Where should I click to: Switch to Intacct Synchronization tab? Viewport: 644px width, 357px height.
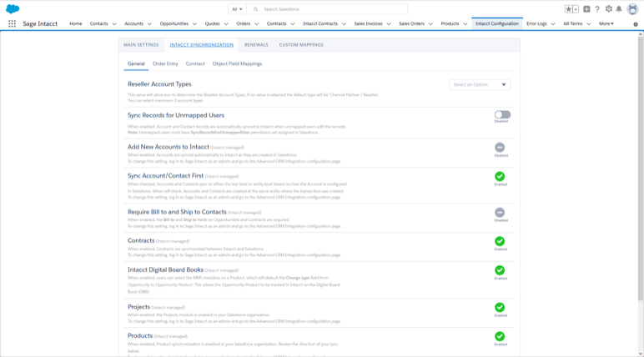[202, 45]
